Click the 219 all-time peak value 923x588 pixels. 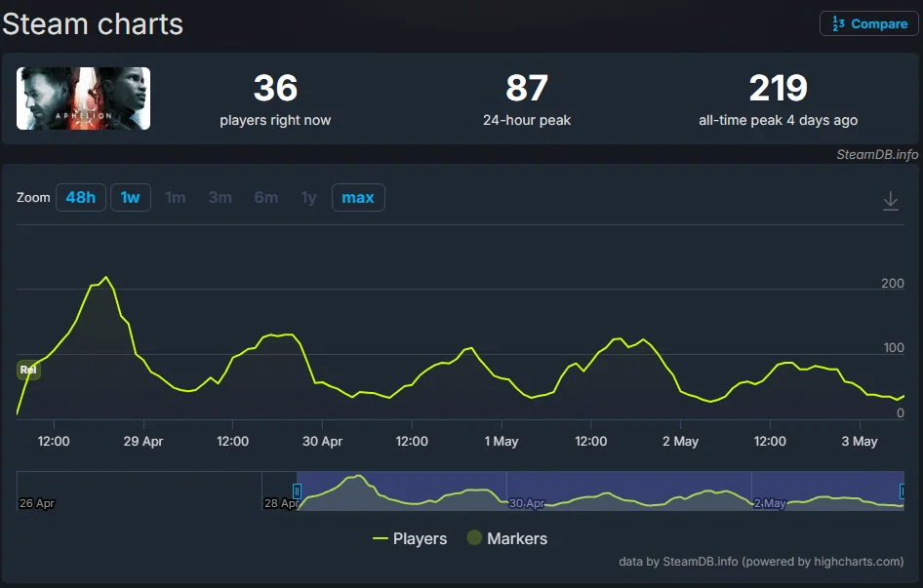click(779, 89)
